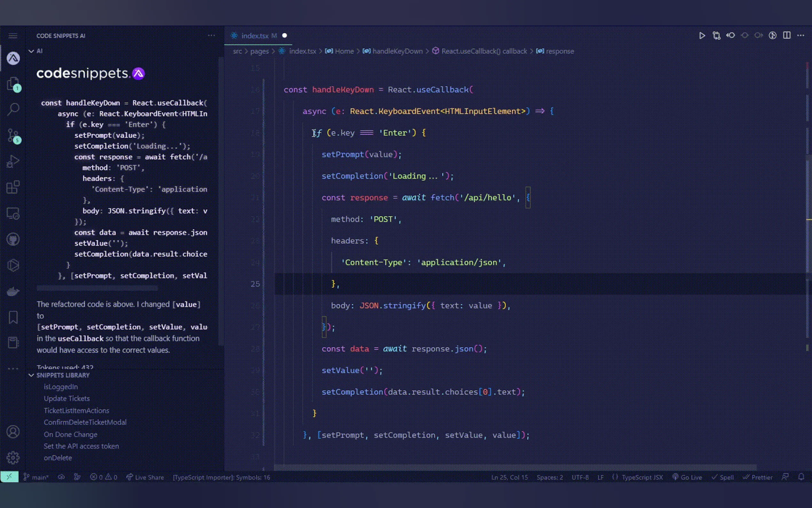This screenshot has height=508, width=812.
Task: Open the Accounts icon
Action: pos(13,432)
